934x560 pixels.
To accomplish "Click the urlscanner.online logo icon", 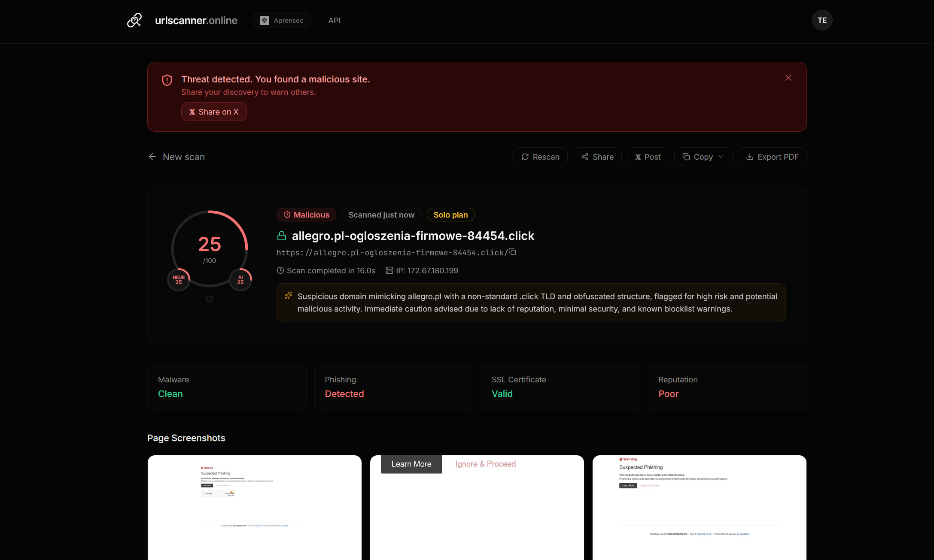I will coord(134,20).
